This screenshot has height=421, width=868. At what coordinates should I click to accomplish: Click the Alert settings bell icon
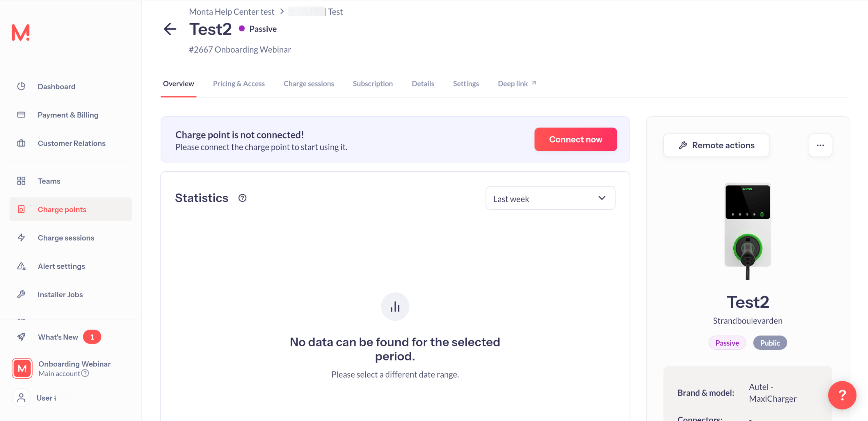[x=21, y=266]
